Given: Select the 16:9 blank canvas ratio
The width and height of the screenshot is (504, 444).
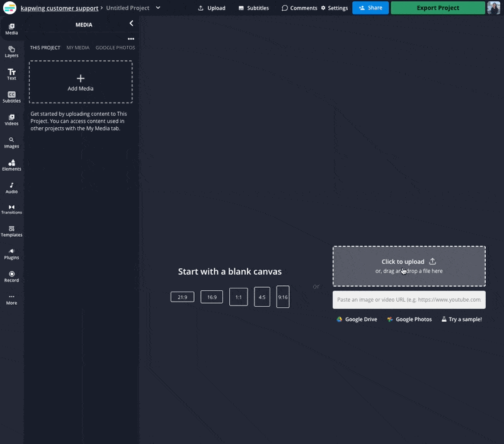Looking at the screenshot, I should (212, 297).
